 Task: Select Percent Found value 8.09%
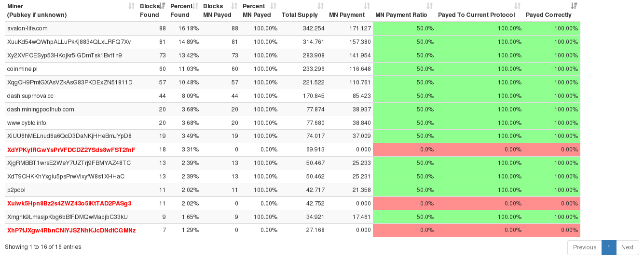[190, 96]
